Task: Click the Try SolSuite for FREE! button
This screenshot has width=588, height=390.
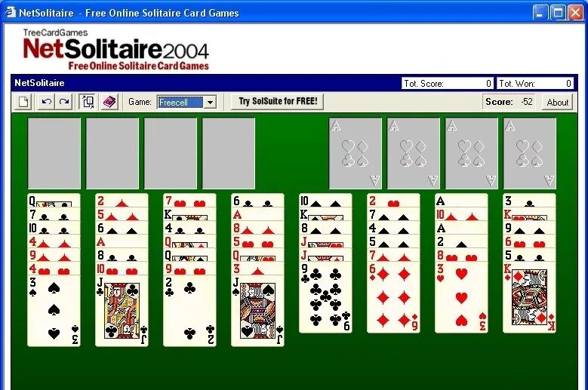Action: tap(278, 101)
